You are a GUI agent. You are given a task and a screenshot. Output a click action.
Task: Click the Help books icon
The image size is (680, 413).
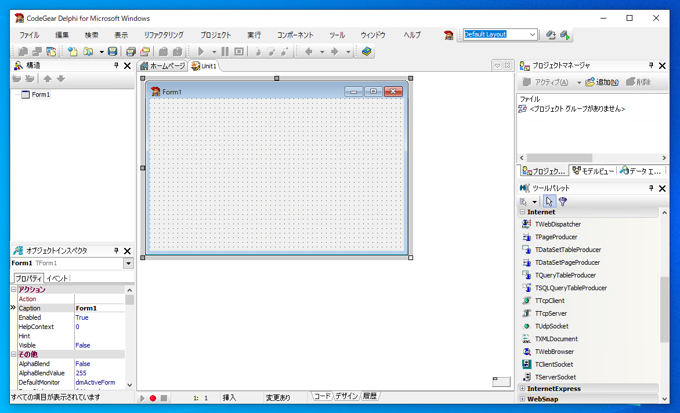[366, 52]
